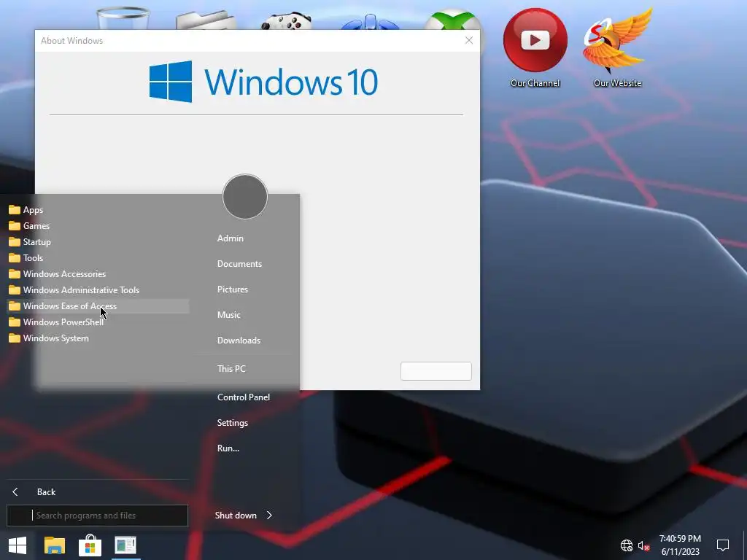Image resolution: width=747 pixels, height=560 pixels.
Task: Open Documents from Start menu
Action: pos(239,264)
